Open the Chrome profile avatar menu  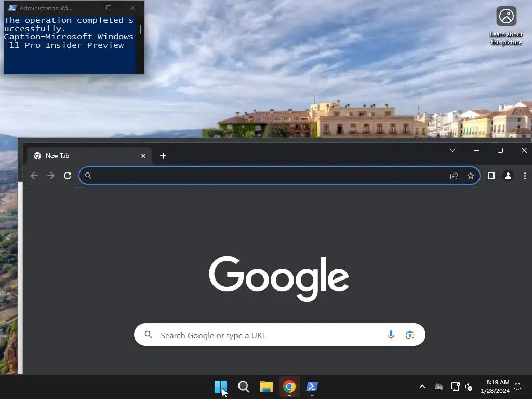pos(508,176)
